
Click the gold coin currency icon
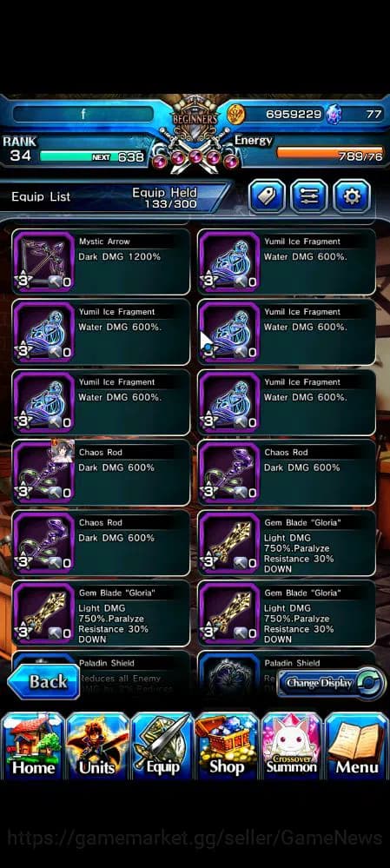(x=235, y=115)
